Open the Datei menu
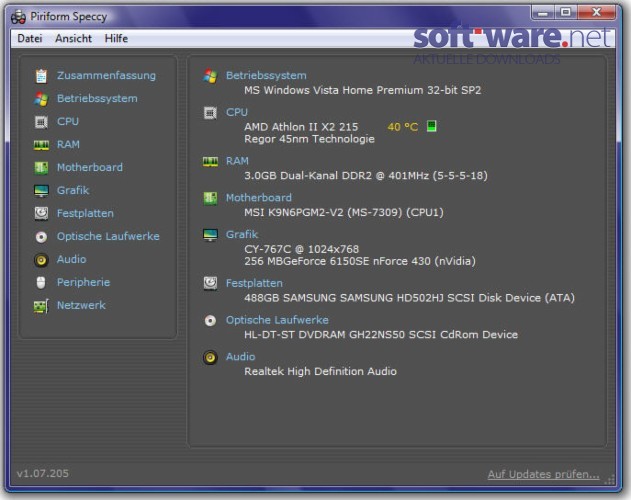 [x=30, y=39]
